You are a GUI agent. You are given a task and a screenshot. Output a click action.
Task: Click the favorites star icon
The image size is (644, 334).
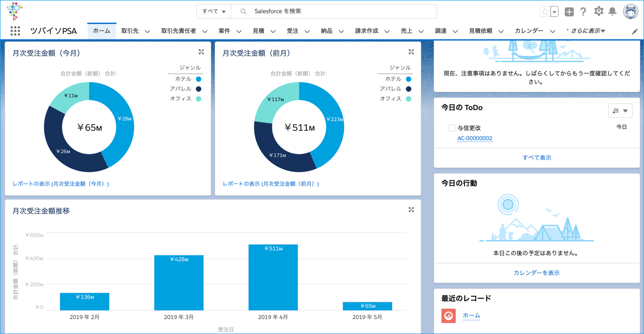pos(545,12)
